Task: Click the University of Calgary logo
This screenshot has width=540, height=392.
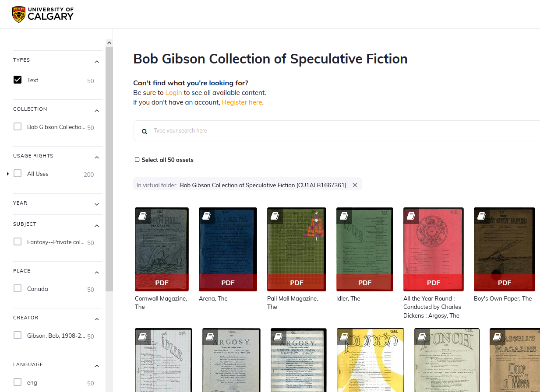Action: click(x=43, y=14)
